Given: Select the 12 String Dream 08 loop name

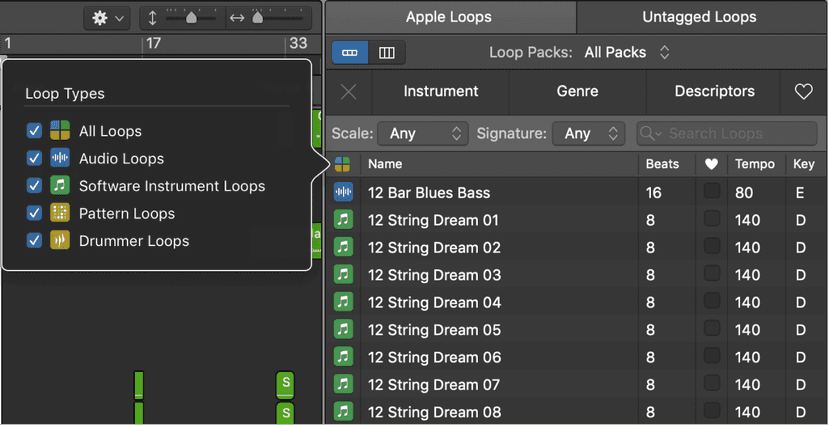Looking at the screenshot, I should click(434, 412).
